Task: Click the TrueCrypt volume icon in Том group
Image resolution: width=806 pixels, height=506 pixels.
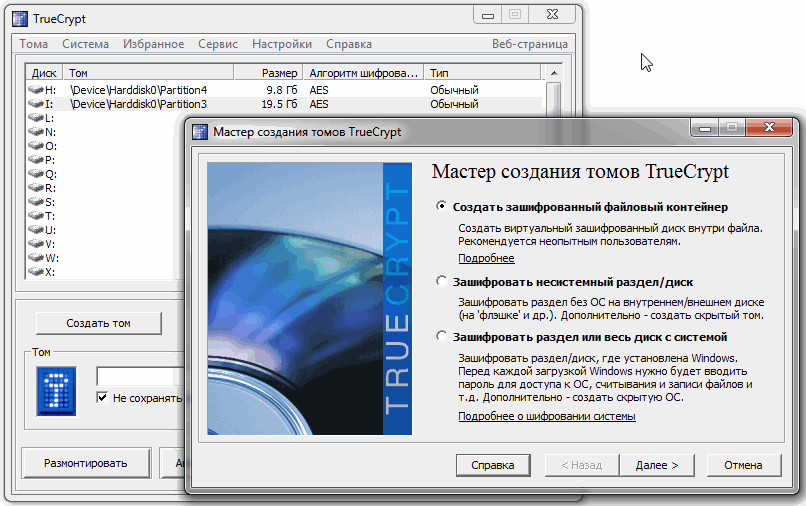Action: tap(56, 389)
